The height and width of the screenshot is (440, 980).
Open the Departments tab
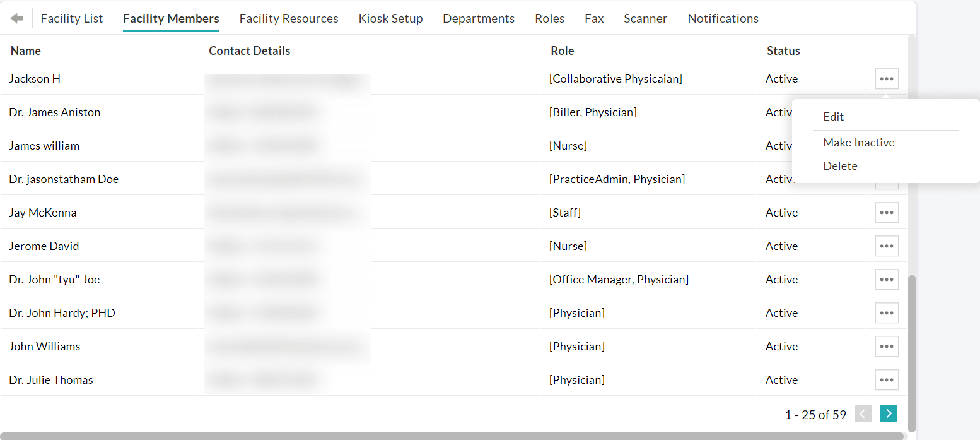[479, 18]
